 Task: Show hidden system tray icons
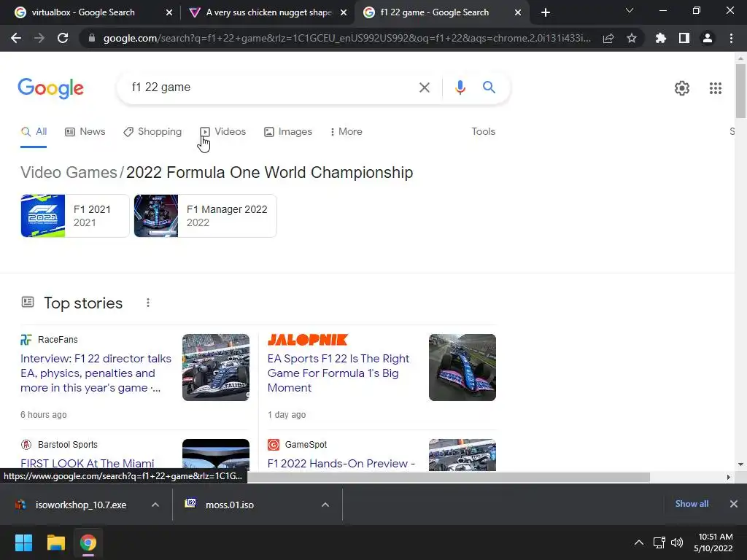coord(639,542)
